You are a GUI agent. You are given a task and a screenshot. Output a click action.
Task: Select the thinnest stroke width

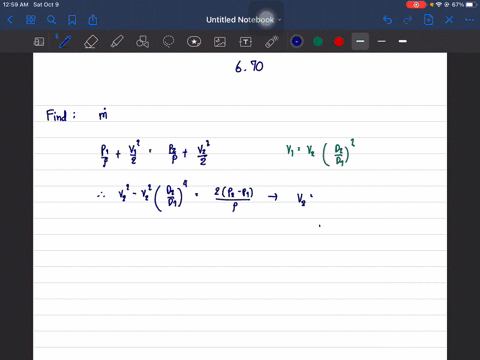coord(382,41)
